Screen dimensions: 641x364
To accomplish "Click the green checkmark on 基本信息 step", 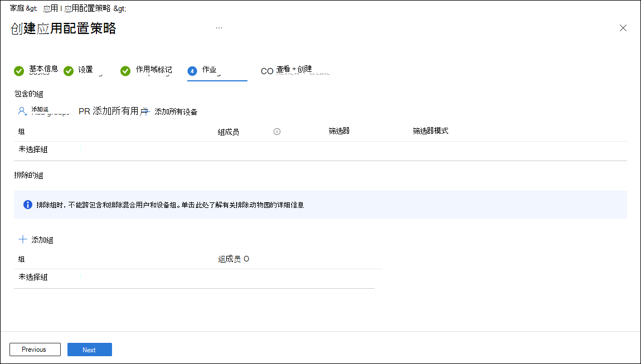I will [x=18, y=71].
